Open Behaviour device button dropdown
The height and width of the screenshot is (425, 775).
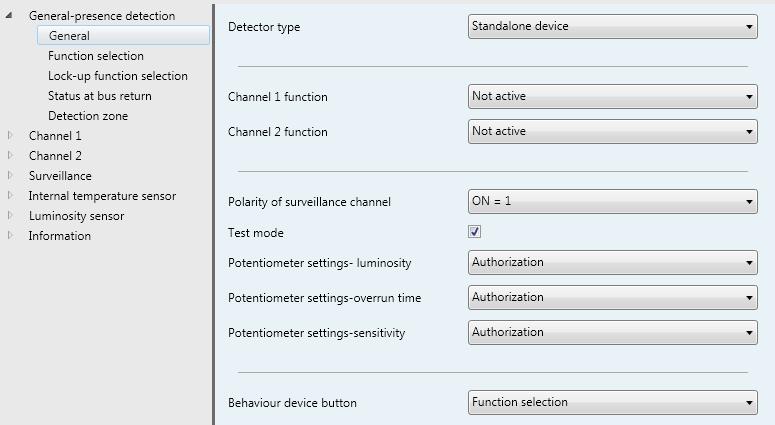point(612,403)
